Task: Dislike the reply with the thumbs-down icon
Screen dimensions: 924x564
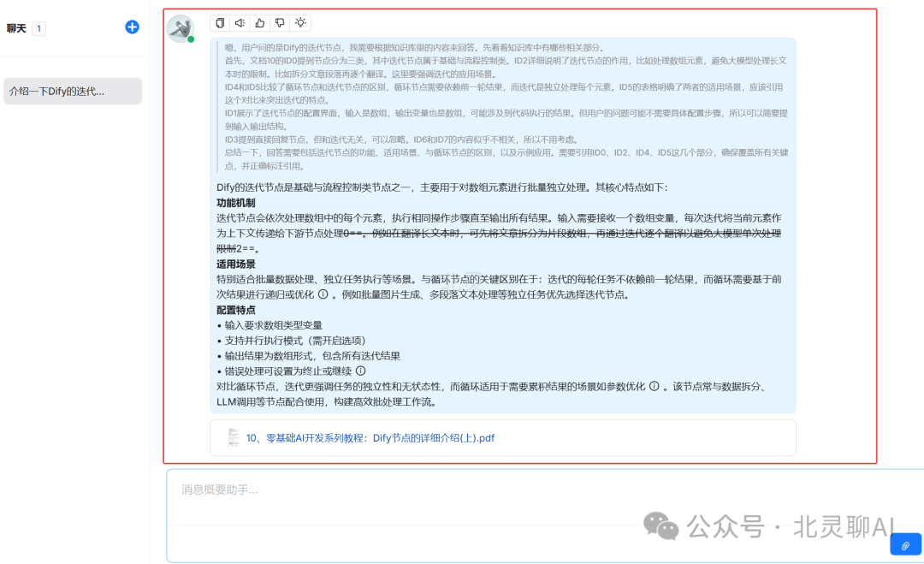Action: [x=280, y=23]
